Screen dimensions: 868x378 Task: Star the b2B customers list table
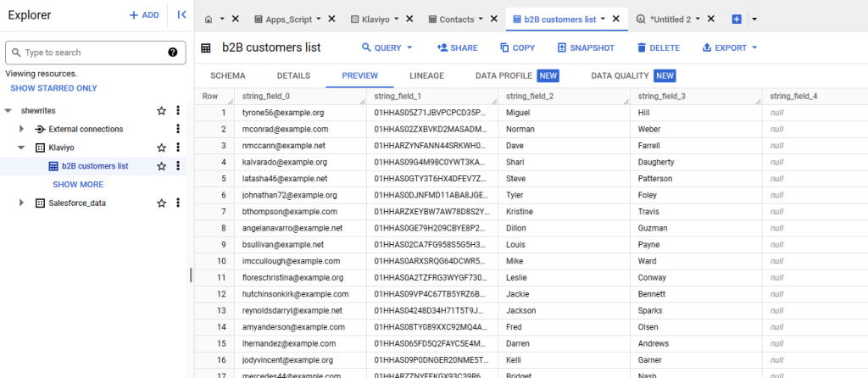pyautogui.click(x=162, y=166)
